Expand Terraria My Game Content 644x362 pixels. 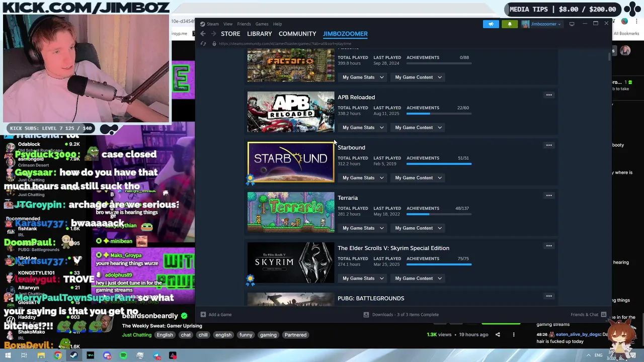418,228
